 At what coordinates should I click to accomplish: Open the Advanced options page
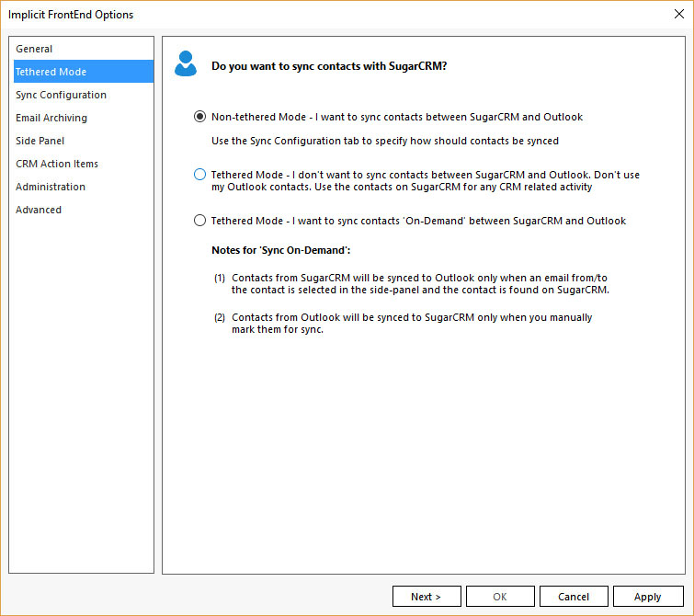click(39, 210)
